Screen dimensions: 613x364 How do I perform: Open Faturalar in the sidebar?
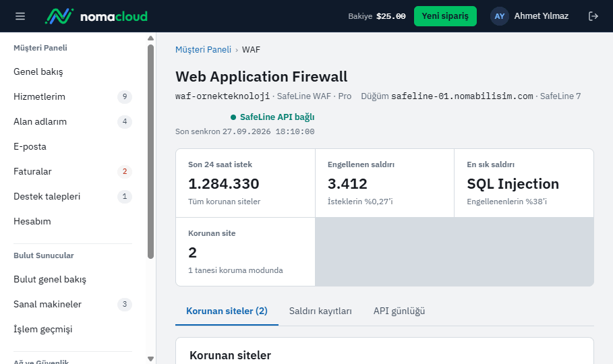click(x=73, y=171)
